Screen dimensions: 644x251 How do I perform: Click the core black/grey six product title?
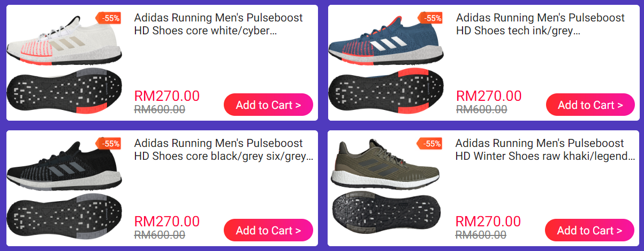[x=224, y=150]
